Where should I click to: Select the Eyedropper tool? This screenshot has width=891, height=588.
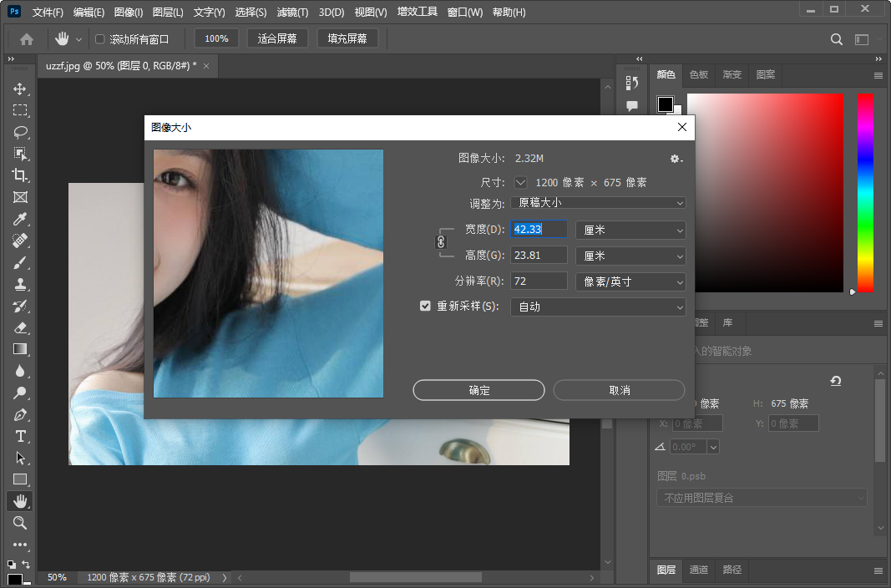20,219
